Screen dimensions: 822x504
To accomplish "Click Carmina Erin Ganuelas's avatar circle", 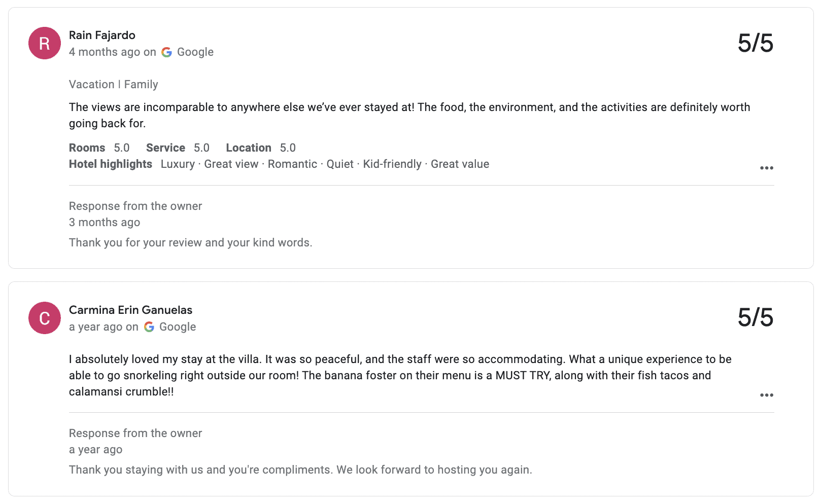I will point(45,318).
